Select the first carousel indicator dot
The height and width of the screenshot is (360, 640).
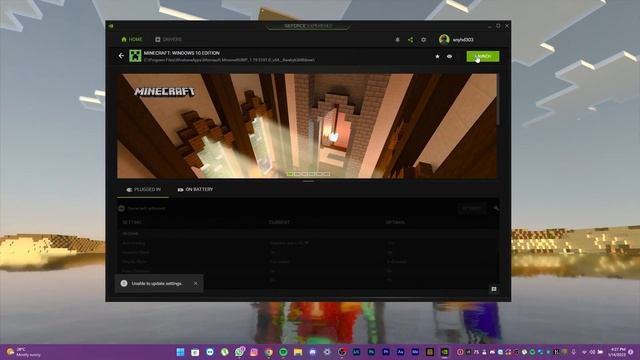[x=290, y=174]
